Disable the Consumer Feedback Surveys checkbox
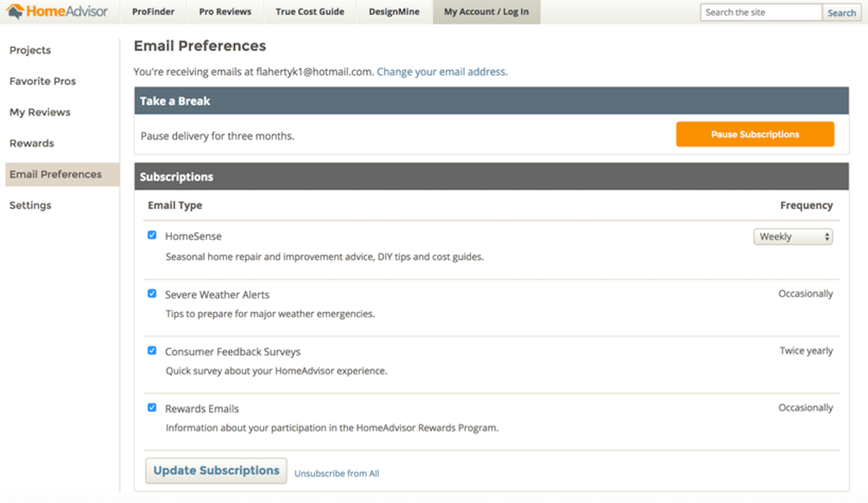The image size is (868, 503). point(152,351)
